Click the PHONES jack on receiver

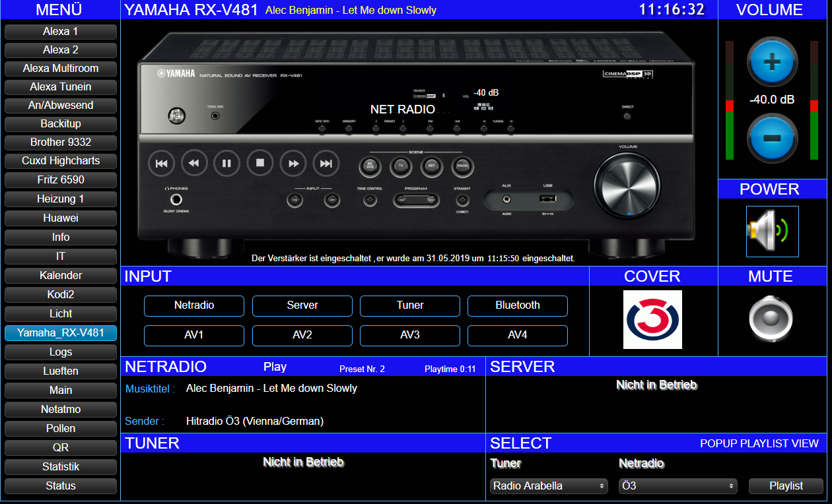pyautogui.click(x=176, y=200)
